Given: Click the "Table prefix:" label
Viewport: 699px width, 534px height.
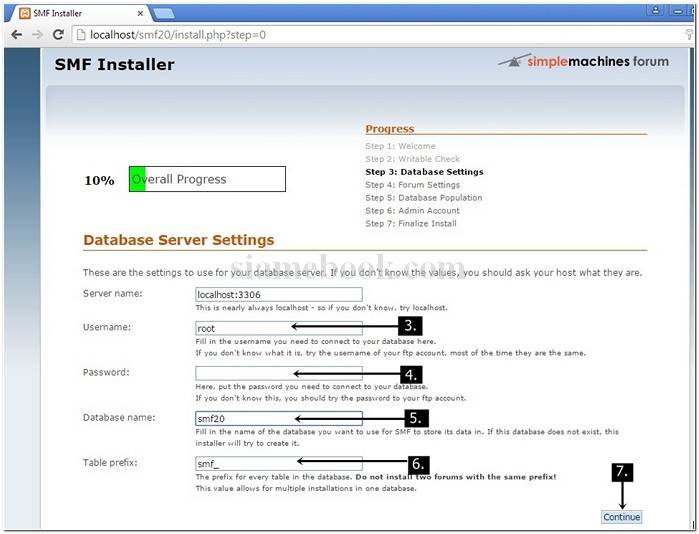Looking at the screenshot, I should coord(110,463).
